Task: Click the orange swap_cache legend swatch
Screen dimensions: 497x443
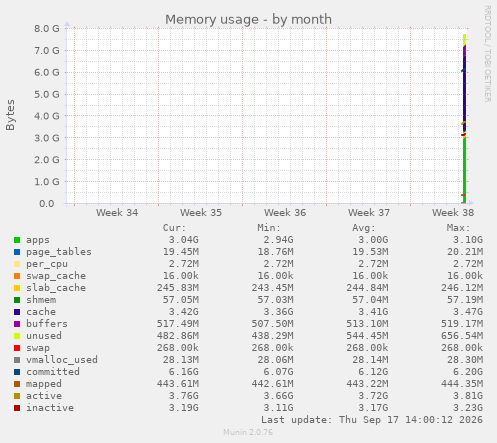Action: tap(17, 276)
